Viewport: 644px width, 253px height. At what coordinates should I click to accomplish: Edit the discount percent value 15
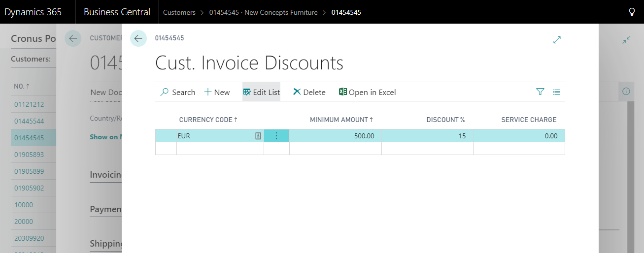tap(427, 136)
